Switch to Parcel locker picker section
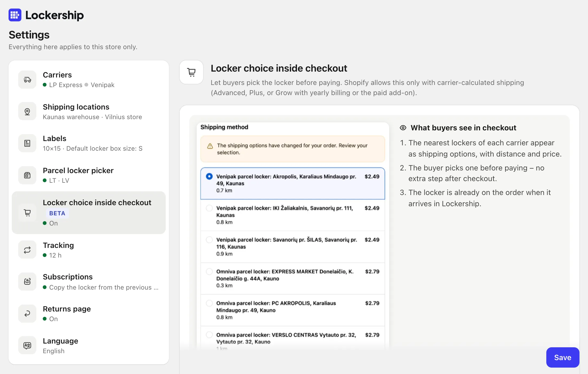Screen dimensions: 588x374 tap(89, 175)
